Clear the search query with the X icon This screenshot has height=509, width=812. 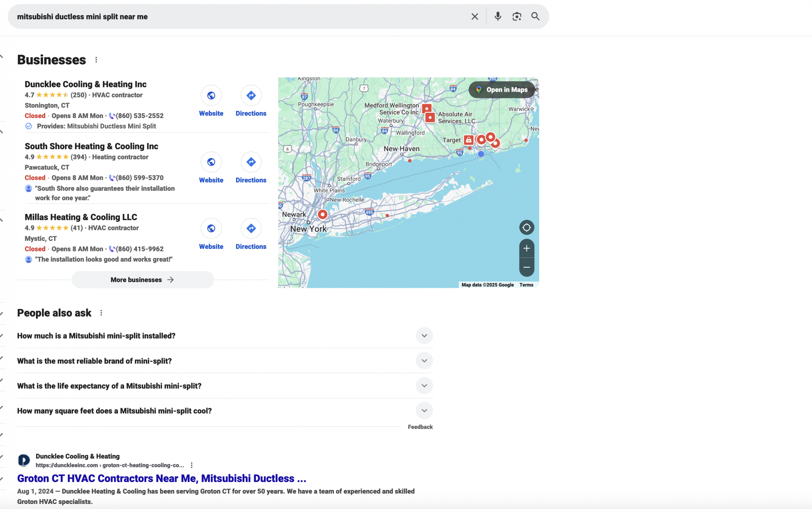pos(475,17)
